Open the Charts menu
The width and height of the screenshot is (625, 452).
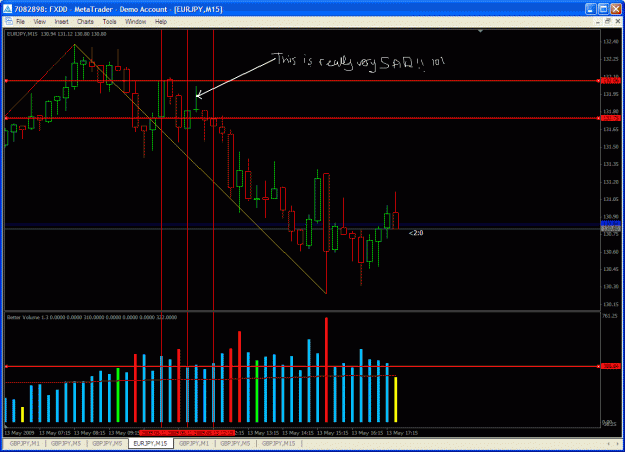[x=85, y=22]
